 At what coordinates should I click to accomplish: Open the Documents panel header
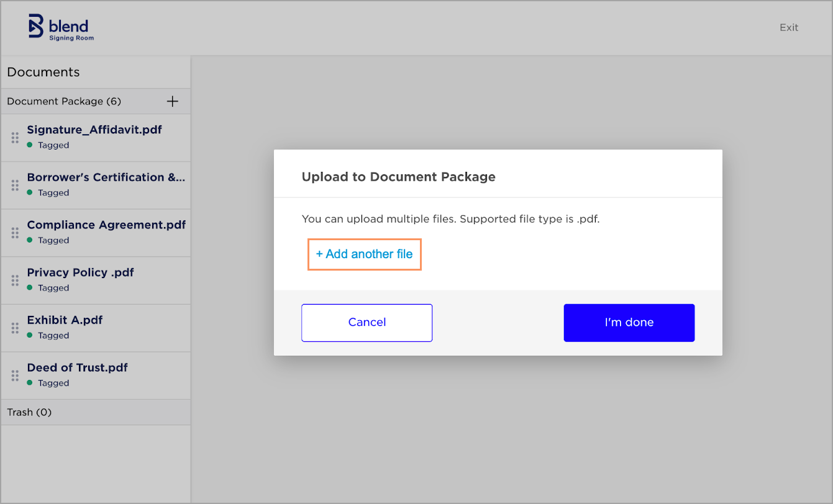click(43, 72)
